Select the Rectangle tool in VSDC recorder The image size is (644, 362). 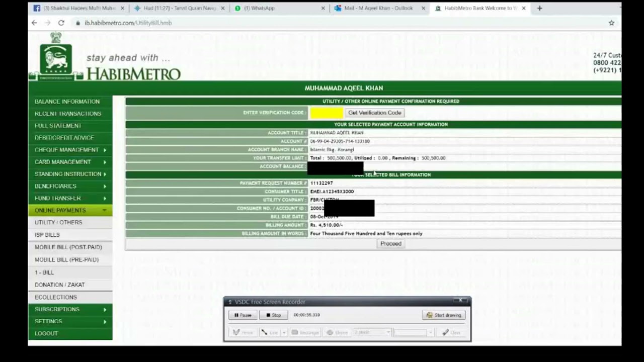tap(305, 332)
